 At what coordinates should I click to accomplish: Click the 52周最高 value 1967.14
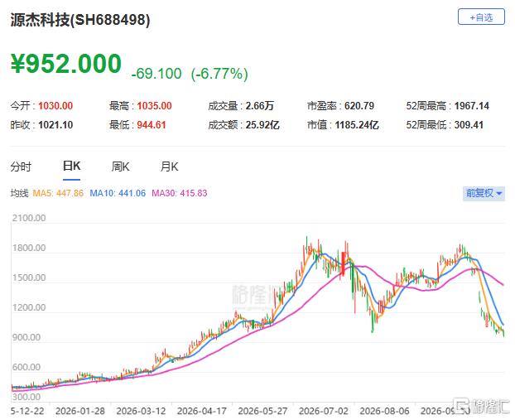point(472,106)
